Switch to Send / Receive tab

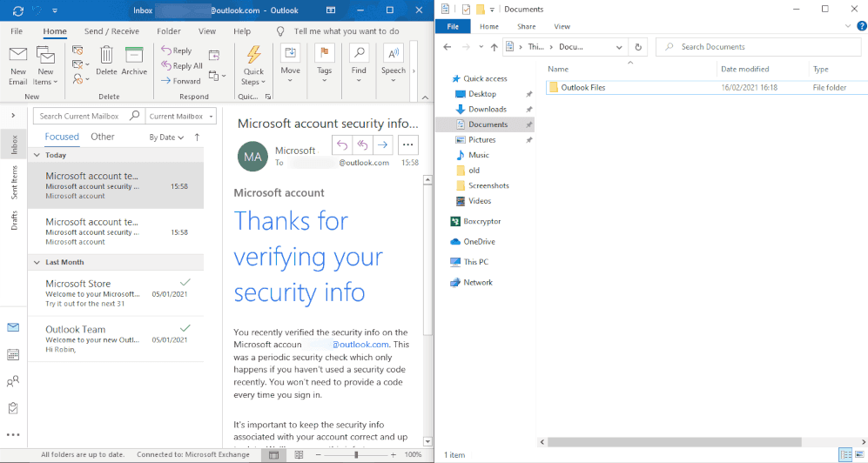click(x=111, y=31)
